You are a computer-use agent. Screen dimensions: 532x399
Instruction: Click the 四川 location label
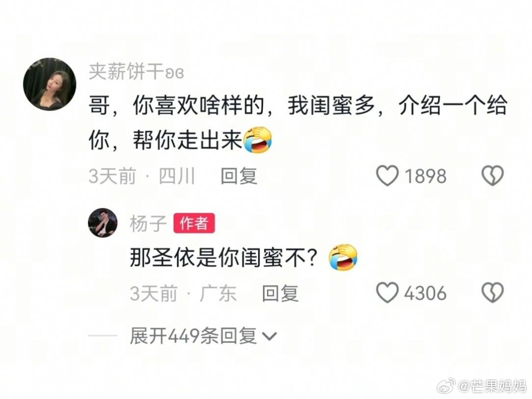click(x=177, y=176)
